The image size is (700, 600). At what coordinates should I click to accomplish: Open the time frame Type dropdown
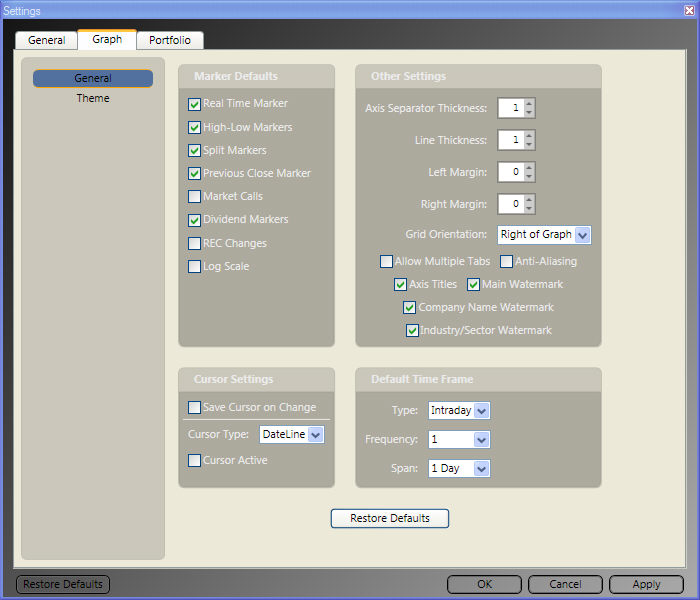(481, 411)
